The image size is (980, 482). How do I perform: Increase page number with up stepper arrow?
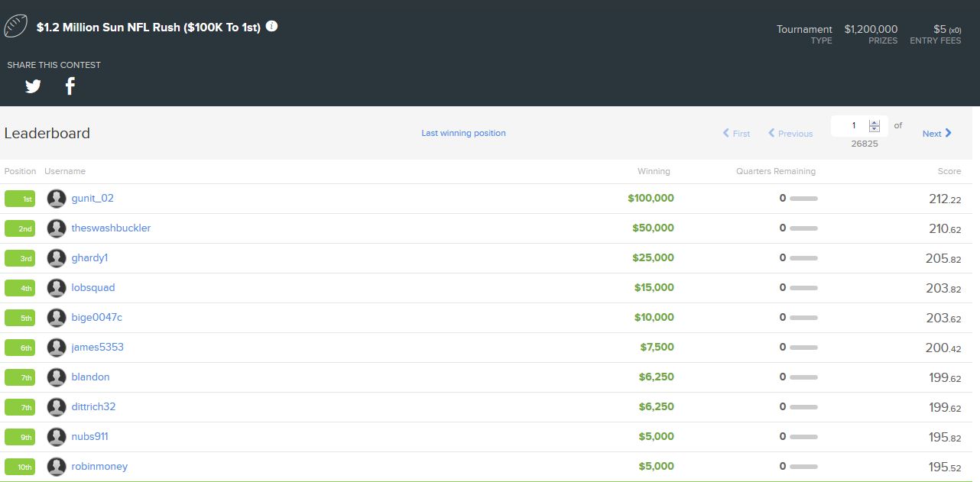click(875, 122)
